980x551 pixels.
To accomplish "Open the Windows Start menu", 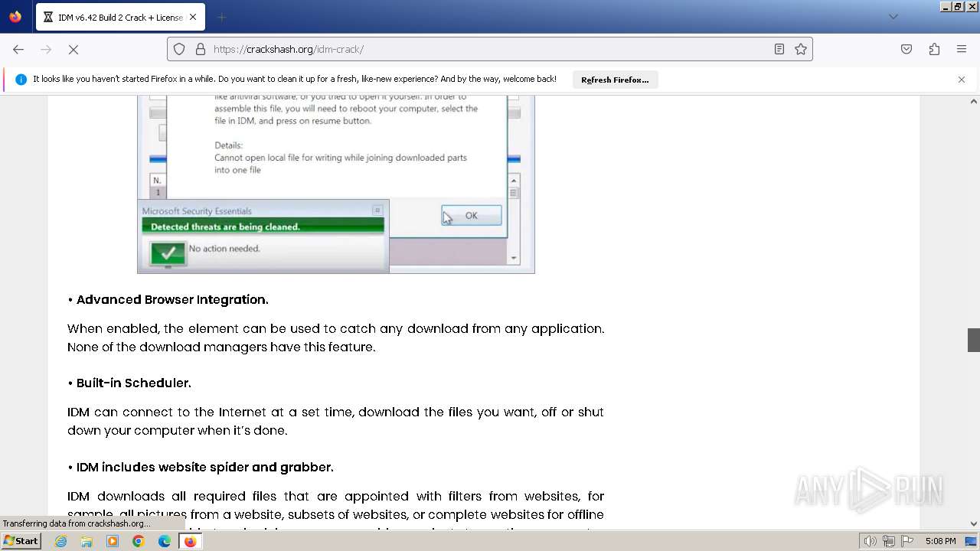I will point(21,541).
